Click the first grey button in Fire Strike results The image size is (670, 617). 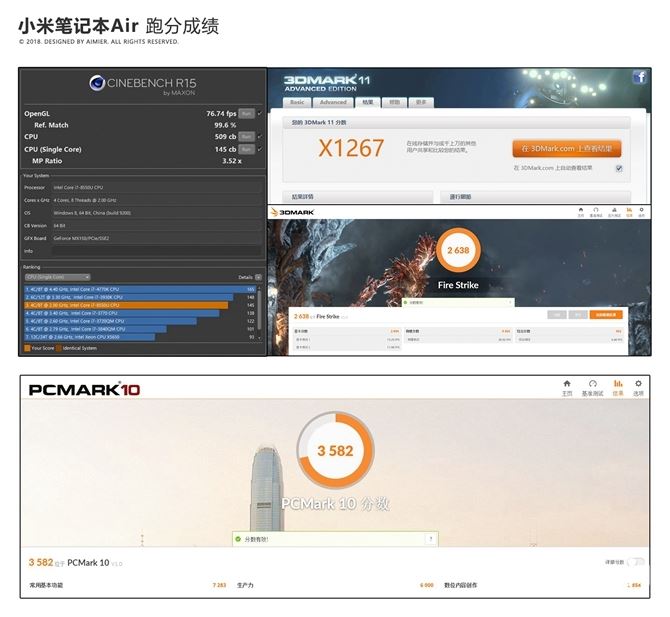pyautogui.click(x=557, y=315)
